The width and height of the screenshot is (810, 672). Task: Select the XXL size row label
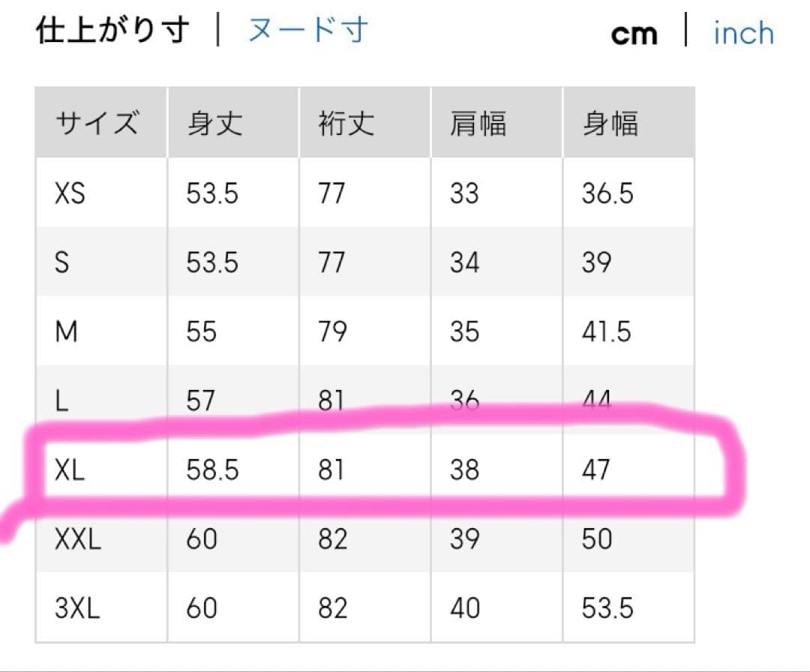coord(77,538)
